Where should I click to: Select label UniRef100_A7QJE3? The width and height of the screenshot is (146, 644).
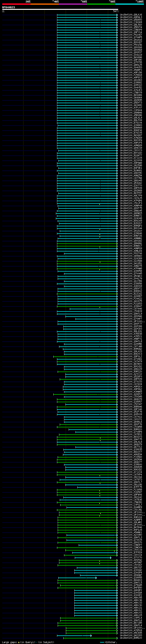[x=131, y=90]
